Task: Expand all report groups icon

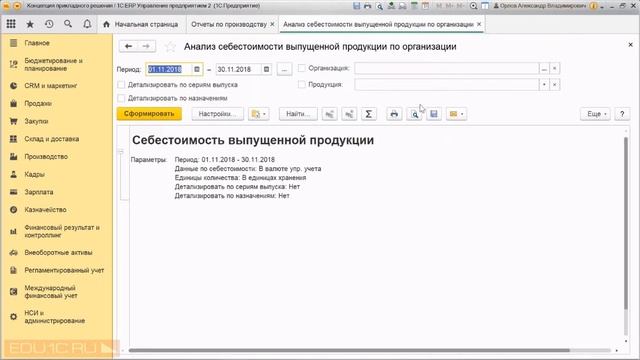Action: click(349, 114)
